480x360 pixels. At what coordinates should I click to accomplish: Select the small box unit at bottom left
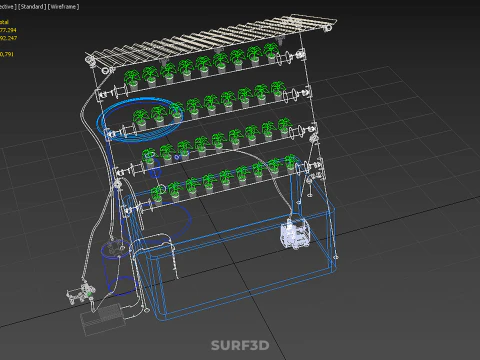coord(102,319)
